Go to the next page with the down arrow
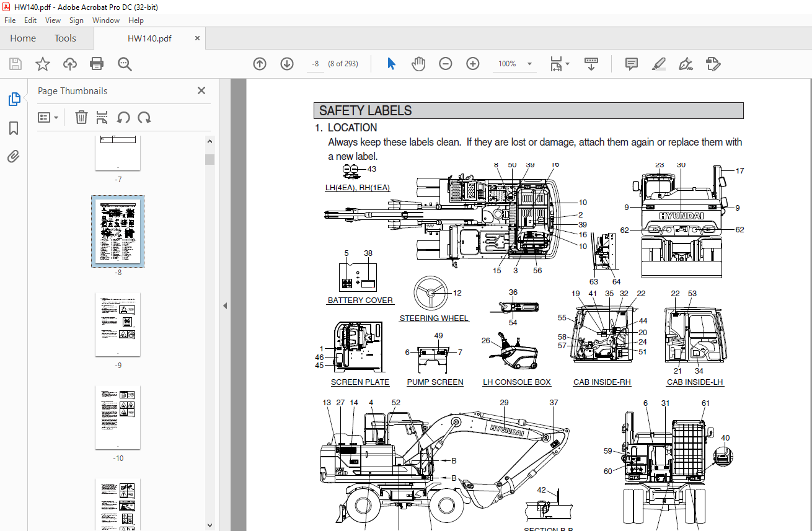 (x=287, y=64)
